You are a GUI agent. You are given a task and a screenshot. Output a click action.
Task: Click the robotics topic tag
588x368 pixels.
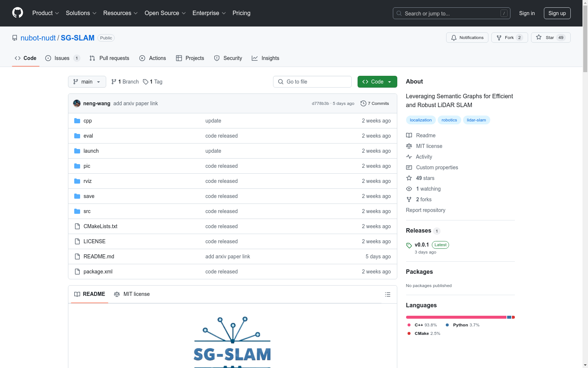pyautogui.click(x=449, y=120)
